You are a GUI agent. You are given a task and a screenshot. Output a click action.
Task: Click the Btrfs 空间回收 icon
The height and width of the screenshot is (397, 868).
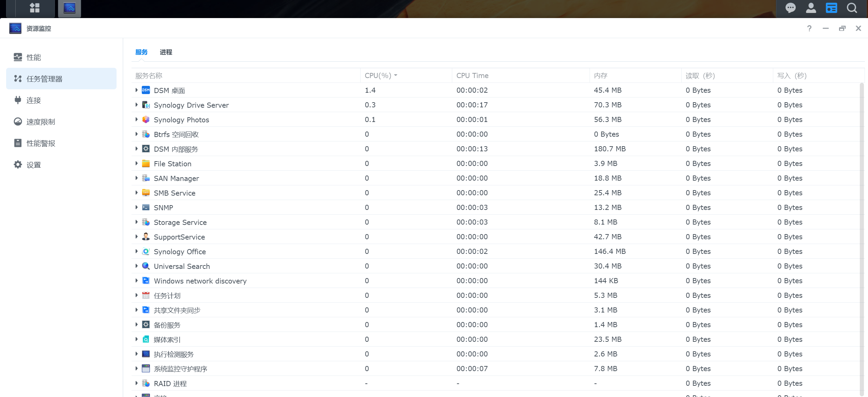[146, 134]
